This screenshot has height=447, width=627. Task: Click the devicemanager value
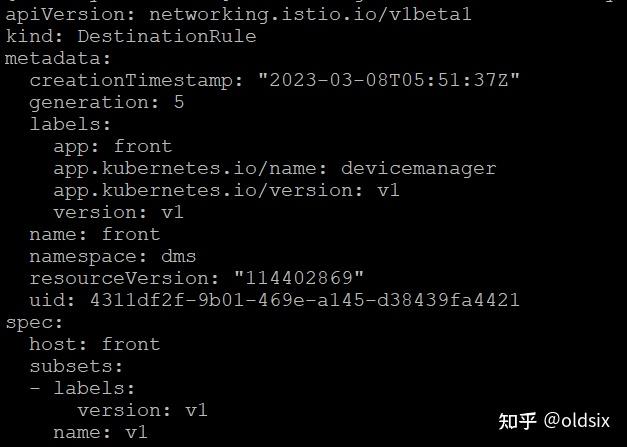pyautogui.click(x=418, y=168)
